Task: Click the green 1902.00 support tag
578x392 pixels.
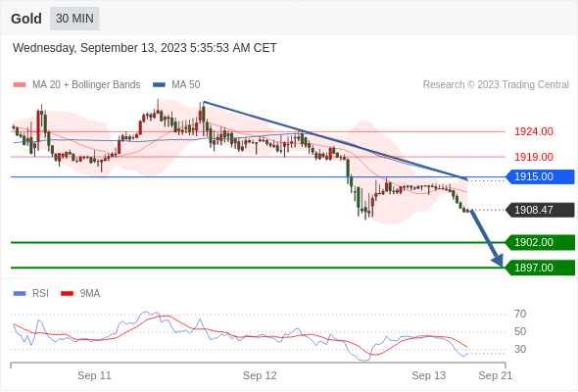Action: [540, 243]
